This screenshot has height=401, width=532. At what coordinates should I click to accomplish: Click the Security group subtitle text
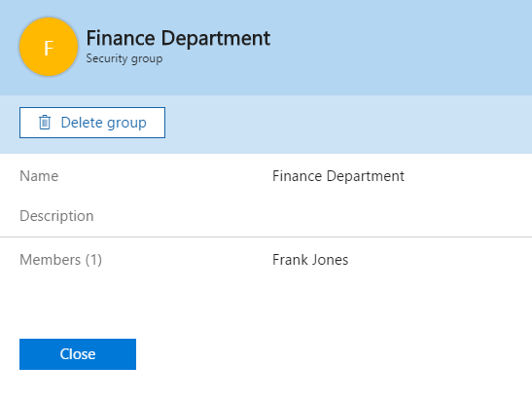(124, 58)
